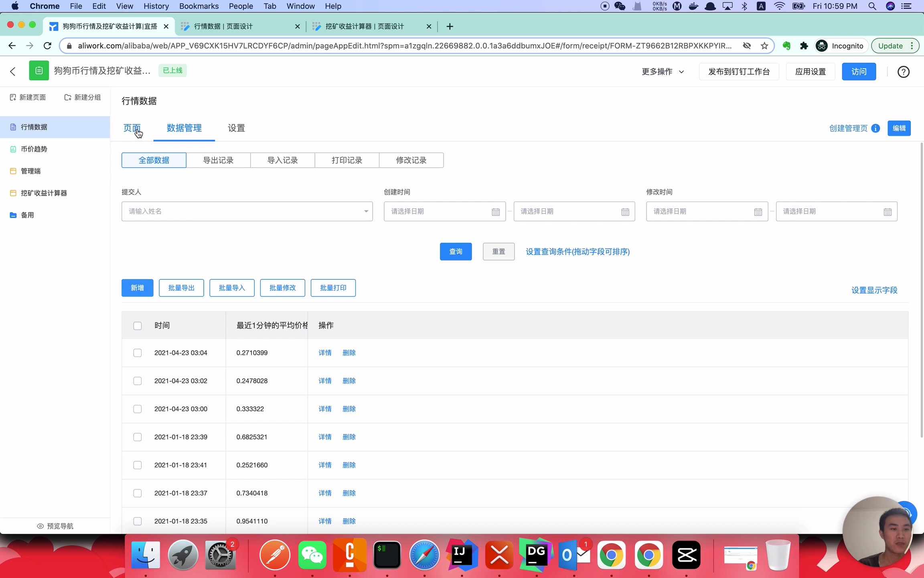
Task: Check the row 2021-04-23 03:04
Action: (x=138, y=353)
